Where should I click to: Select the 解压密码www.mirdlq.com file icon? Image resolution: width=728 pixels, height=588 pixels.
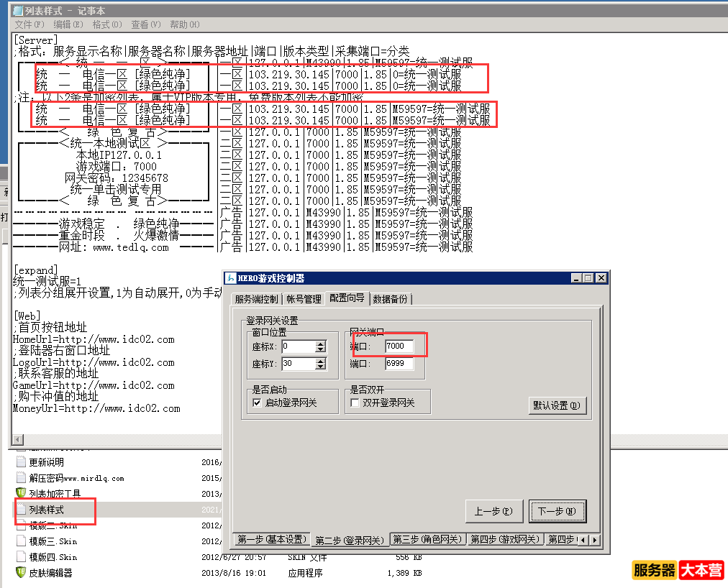coord(21,477)
